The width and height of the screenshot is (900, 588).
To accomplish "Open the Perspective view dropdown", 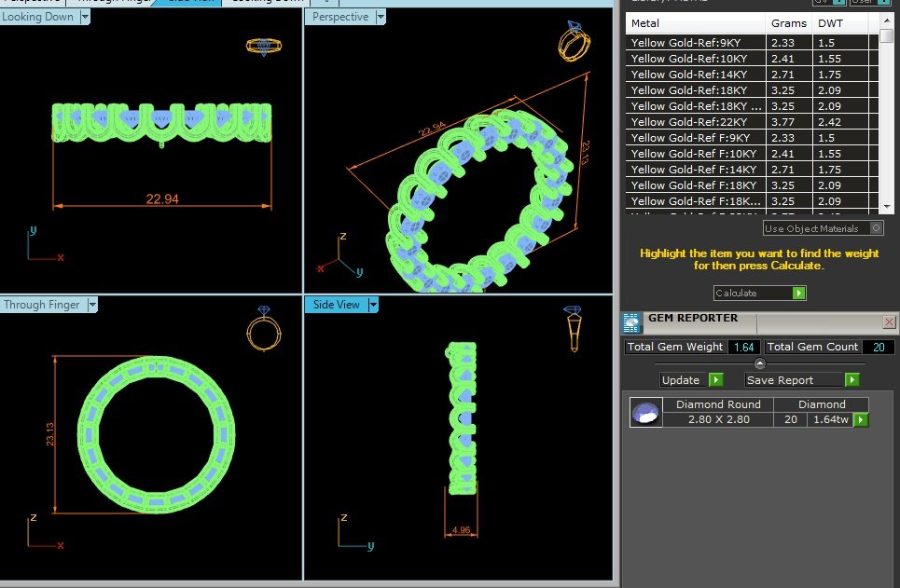I will [381, 17].
